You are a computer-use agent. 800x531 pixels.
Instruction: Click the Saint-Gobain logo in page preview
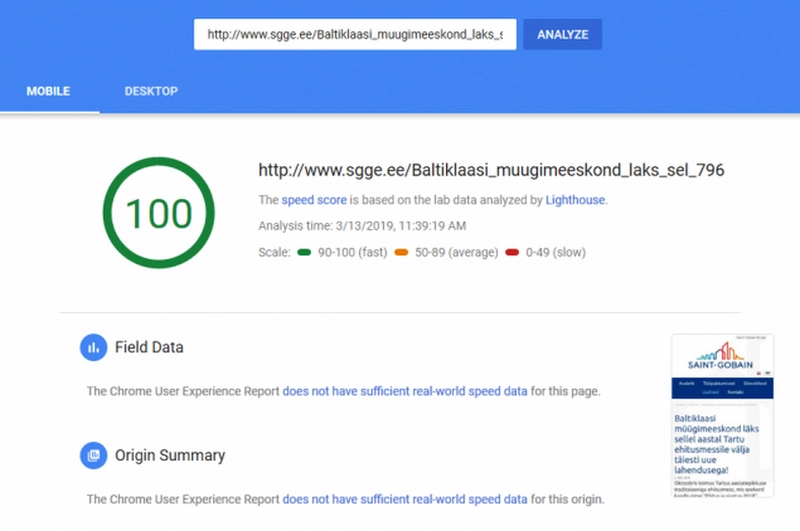722,357
